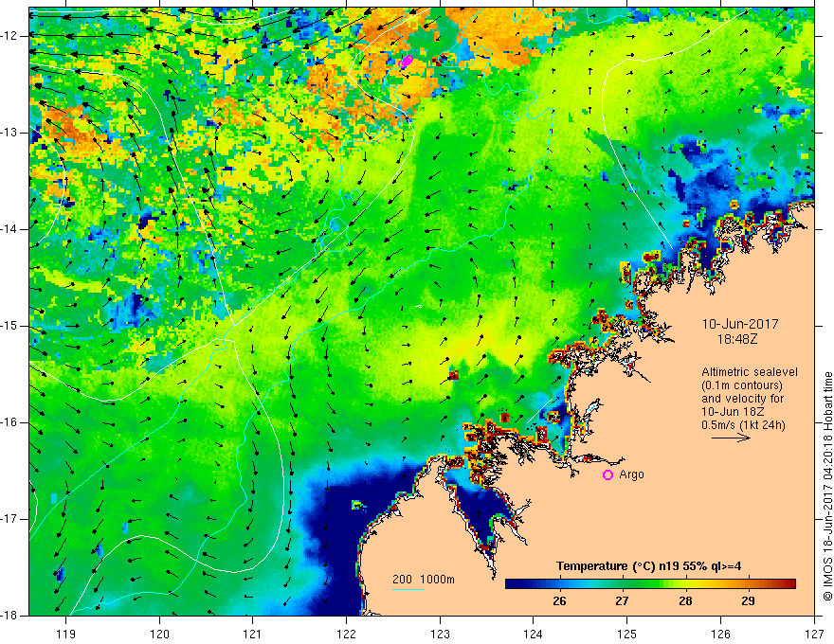The image size is (834, 644).
Task: Click the latitude axis label "-12"
Action: pyautogui.click(x=10, y=36)
